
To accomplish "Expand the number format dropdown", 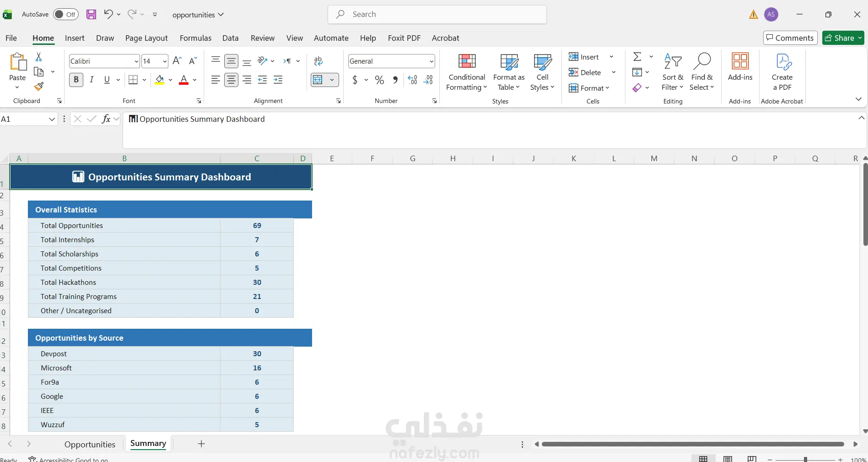I will click(x=431, y=61).
